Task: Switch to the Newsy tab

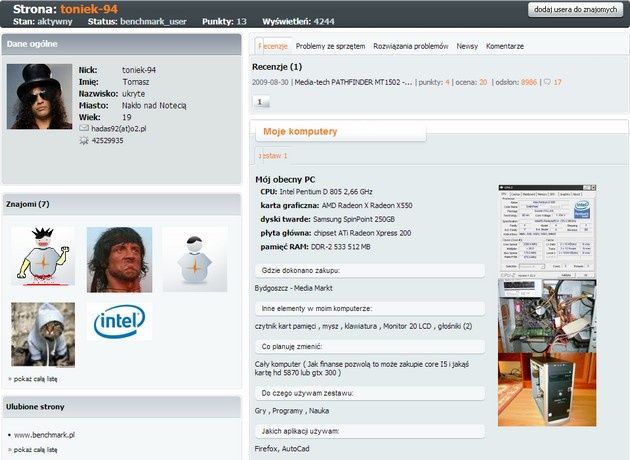Action: coord(467,46)
